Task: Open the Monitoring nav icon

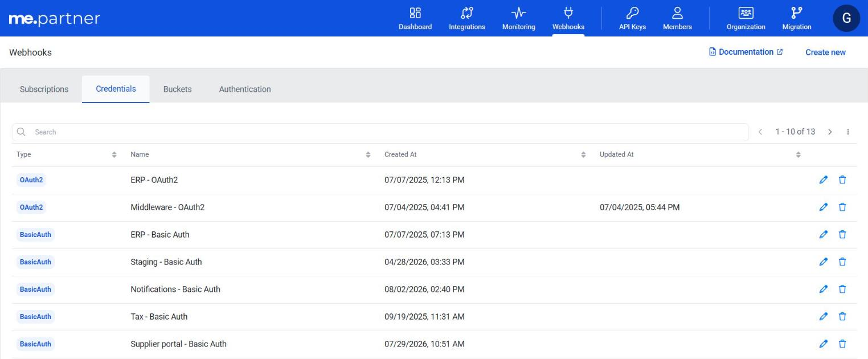Action: pos(518,13)
